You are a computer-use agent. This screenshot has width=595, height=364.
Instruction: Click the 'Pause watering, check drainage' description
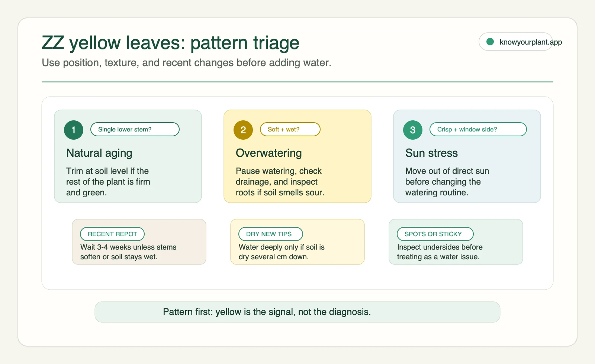point(280,182)
